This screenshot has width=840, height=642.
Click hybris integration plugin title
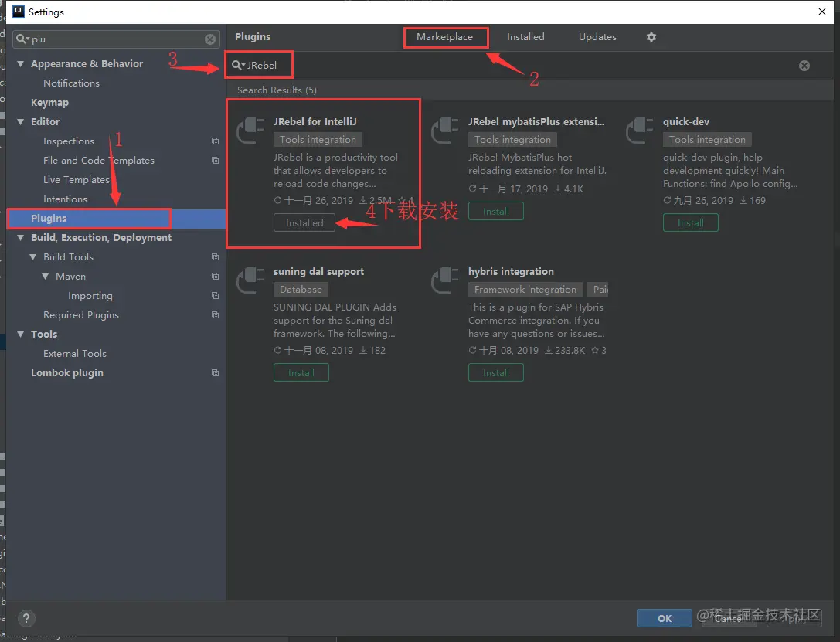[x=511, y=271]
